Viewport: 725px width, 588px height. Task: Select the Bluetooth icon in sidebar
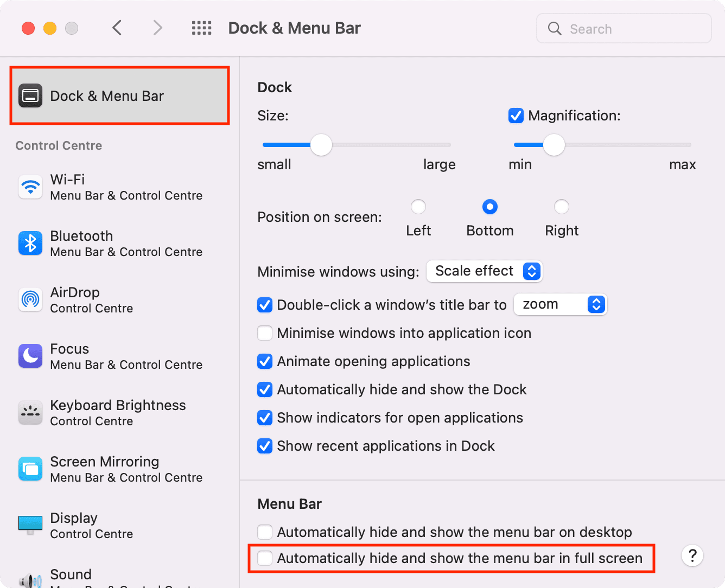tap(30, 244)
